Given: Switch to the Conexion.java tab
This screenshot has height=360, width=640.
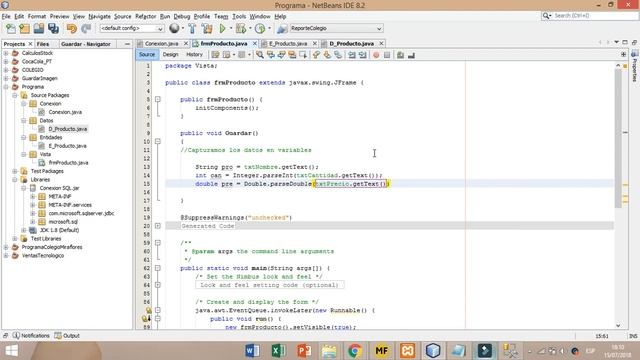Looking at the screenshot, I should [x=162, y=43].
